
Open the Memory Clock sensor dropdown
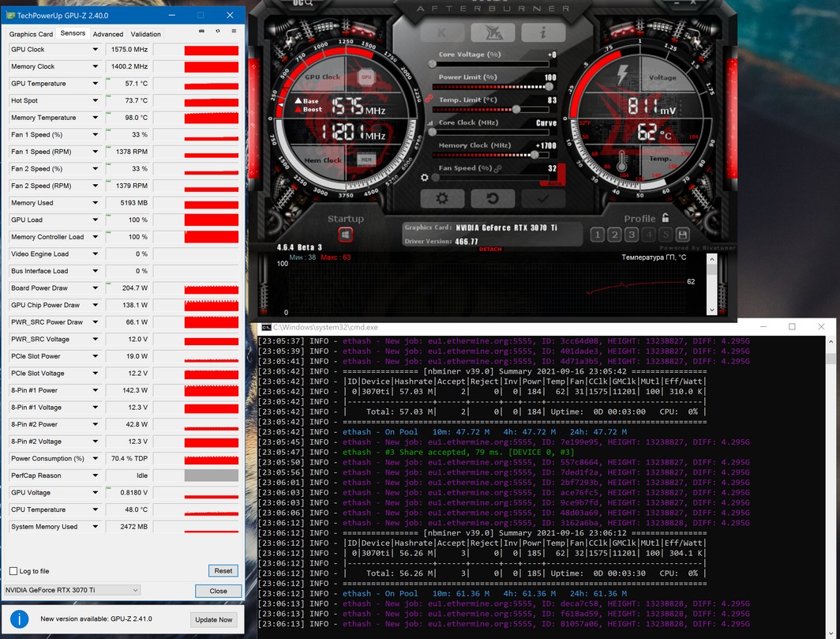pyautogui.click(x=95, y=66)
